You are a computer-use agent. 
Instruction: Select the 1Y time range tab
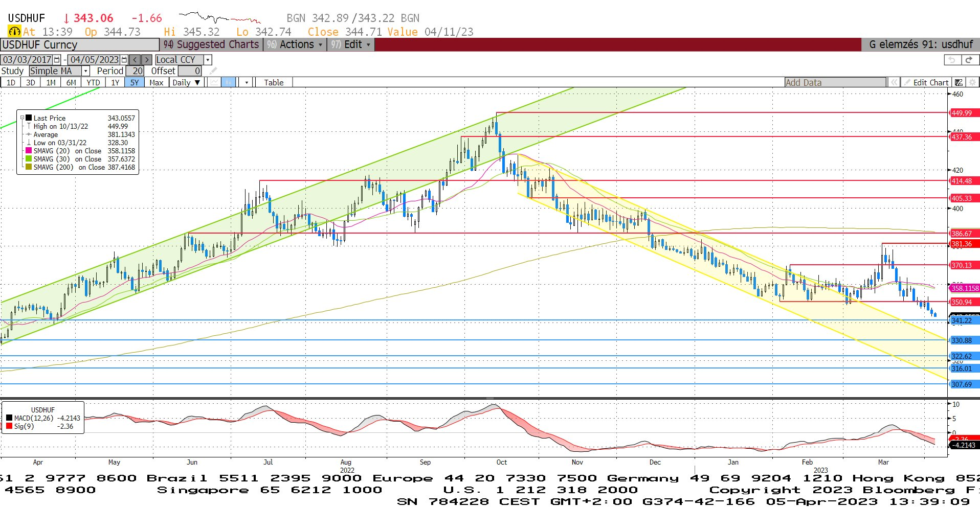click(115, 82)
